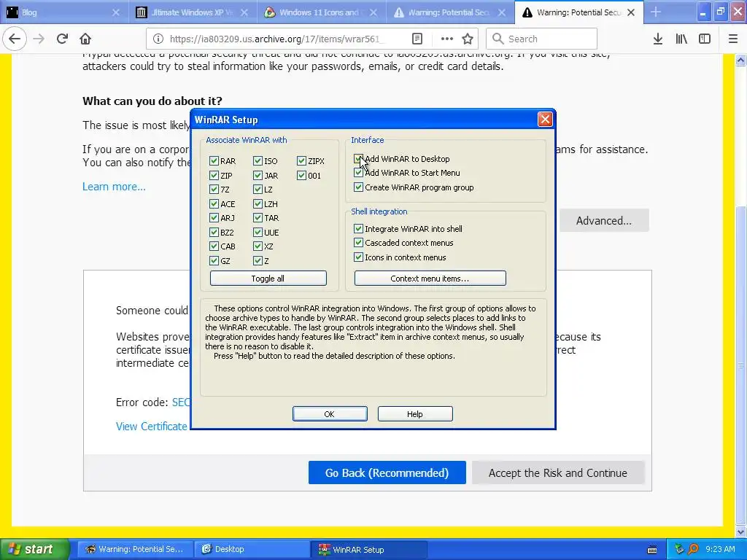This screenshot has width=747, height=560.
Task: Reload the current browser page
Action: click(62, 39)
